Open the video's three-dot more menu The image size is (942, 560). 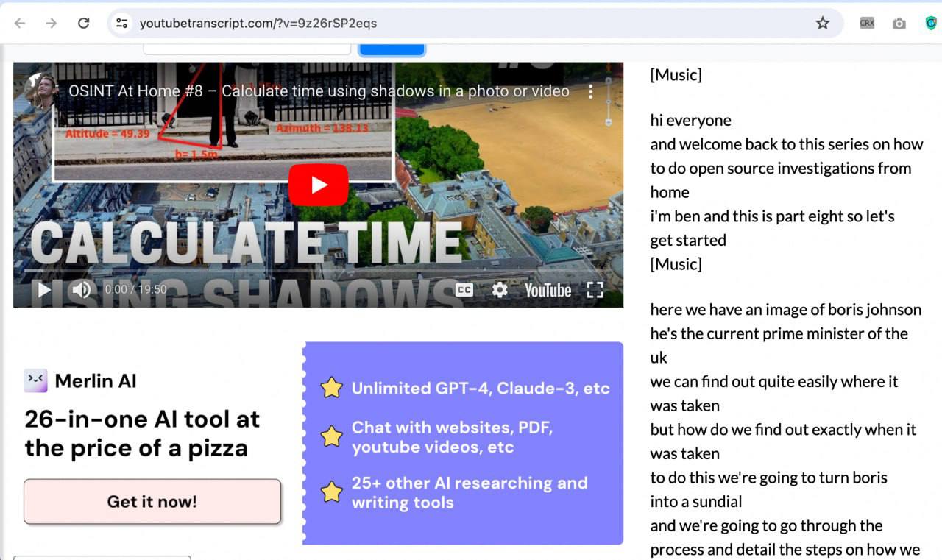(x=590, y=91)
